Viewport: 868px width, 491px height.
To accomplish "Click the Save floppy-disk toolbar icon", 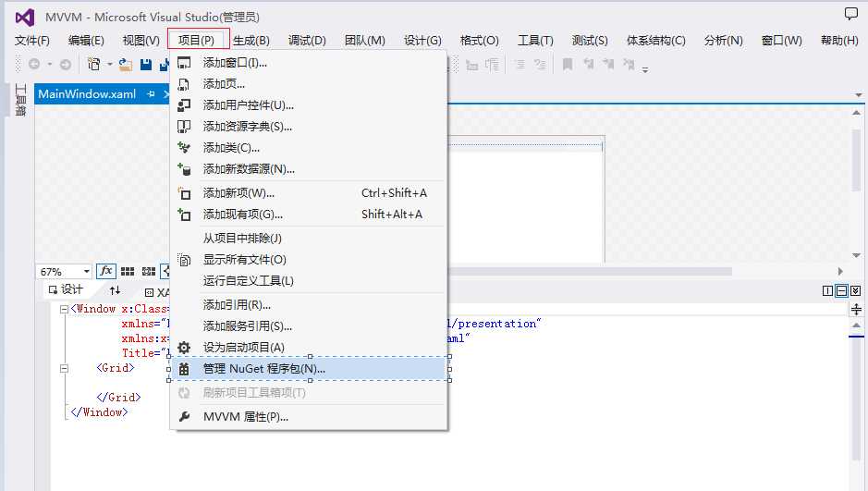I will [x=146, y=65].
